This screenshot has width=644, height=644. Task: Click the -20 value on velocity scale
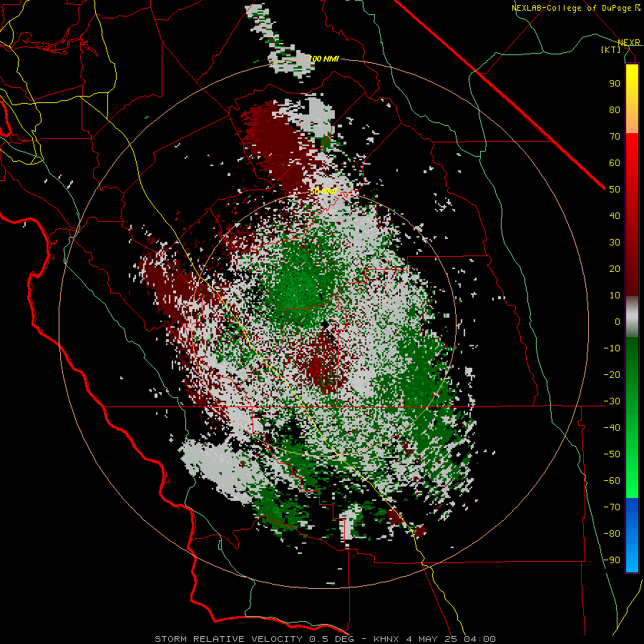(612, 374)
